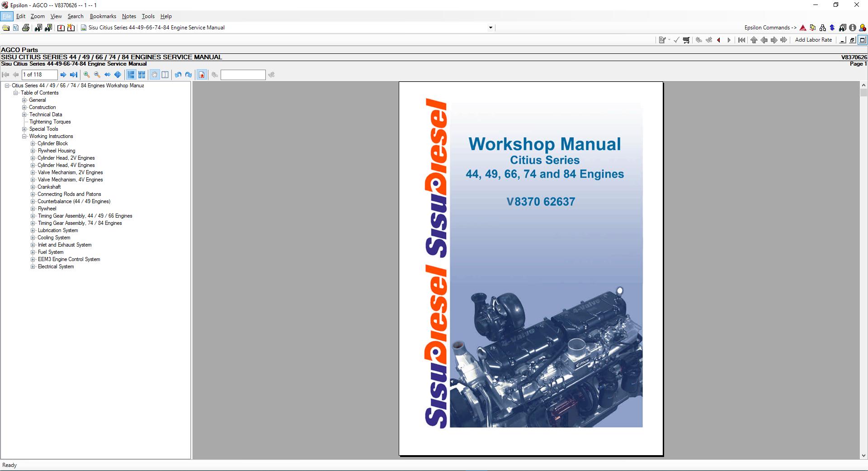Select Crankshaft in the tree

point(49,187)
